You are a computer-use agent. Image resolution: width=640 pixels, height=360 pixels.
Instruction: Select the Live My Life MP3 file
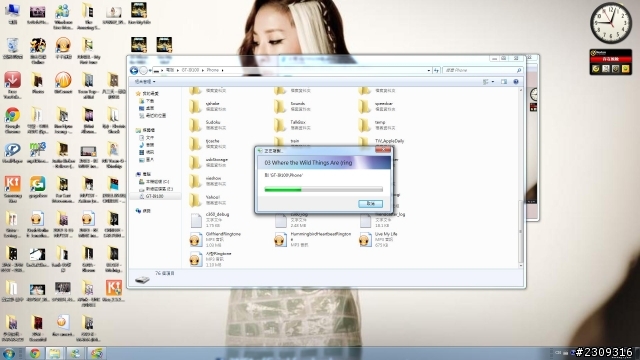379,240
